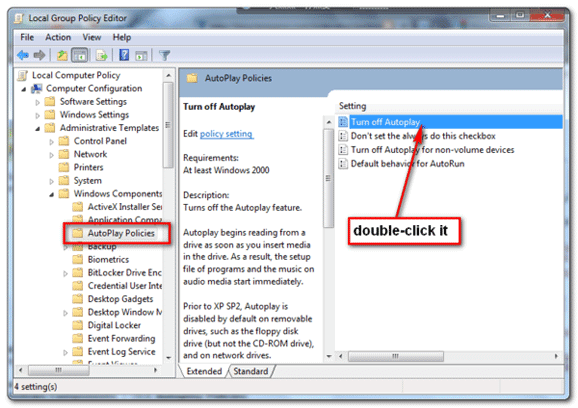The height and width of the screenshot is (408, 578).
Task: Select Turn off Autoplay for non-volume devices
Action: [x=432, y=150]
